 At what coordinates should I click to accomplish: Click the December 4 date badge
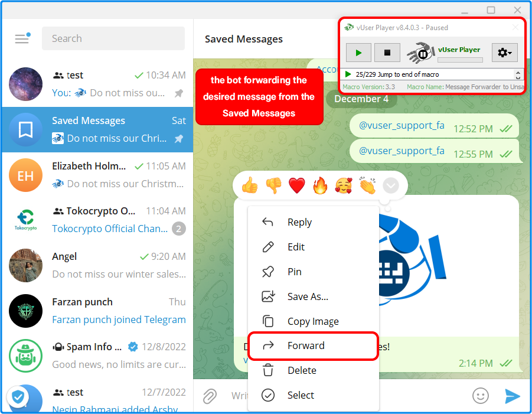tap(361, 99)
